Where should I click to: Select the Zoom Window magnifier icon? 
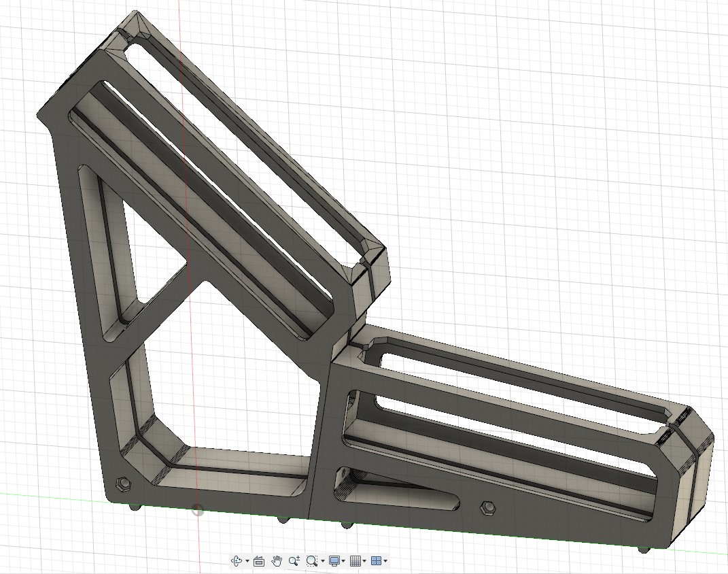311,561
